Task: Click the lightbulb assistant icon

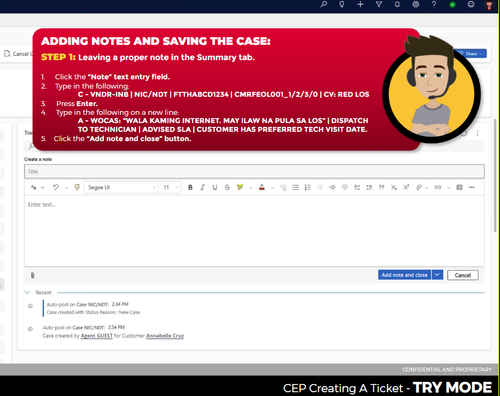Action: pos(342,4)
